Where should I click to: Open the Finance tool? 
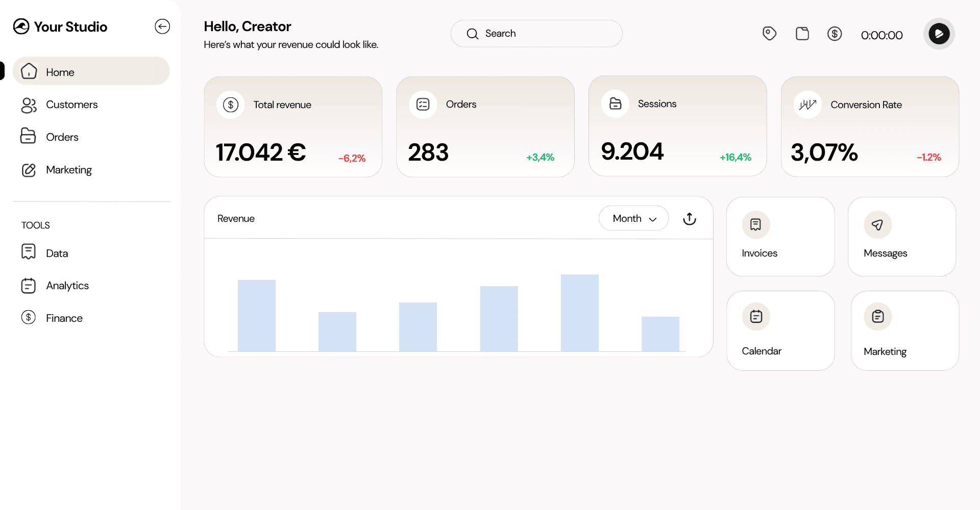pyautogui.click(x=64, y=318)
